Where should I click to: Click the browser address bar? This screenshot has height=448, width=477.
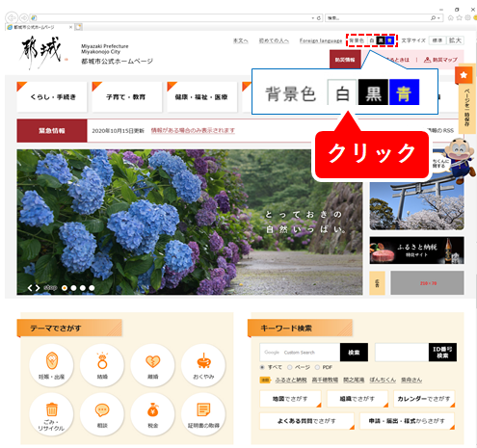tap(171, 18)
